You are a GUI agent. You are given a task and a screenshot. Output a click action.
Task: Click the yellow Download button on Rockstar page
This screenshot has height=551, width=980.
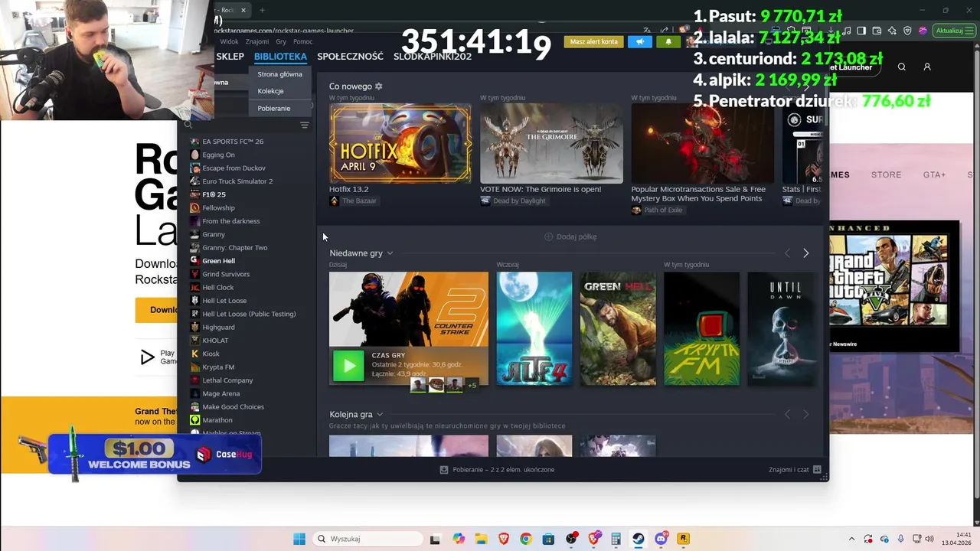(157, 310)
